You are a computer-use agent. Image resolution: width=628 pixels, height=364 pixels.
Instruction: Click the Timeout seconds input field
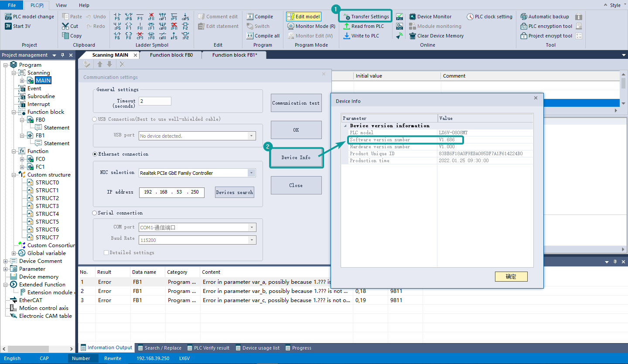coord(155,101)
